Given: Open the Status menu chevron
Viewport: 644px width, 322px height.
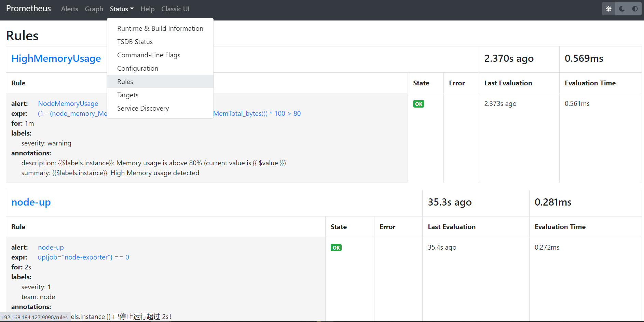Looking at the screenshot, I should 132,9.
